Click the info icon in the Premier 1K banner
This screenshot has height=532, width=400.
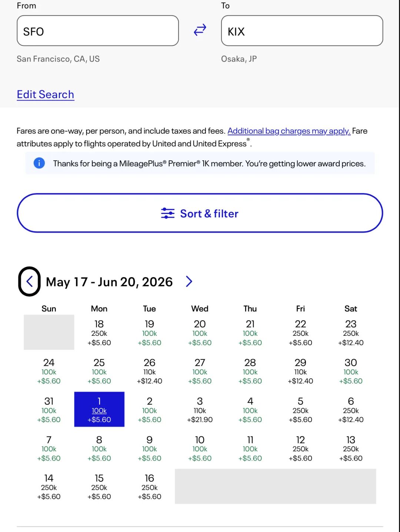coord(39,163)
